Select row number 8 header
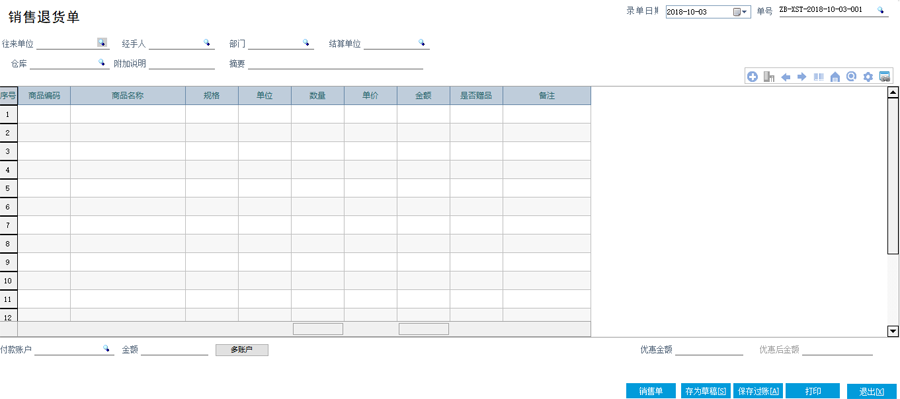The width and height of the screenshot is (900, 399). (x=9, y=243)
